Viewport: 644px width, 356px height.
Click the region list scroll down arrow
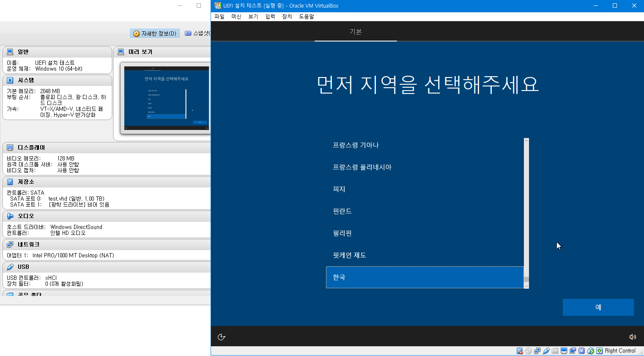click(526, 286)
